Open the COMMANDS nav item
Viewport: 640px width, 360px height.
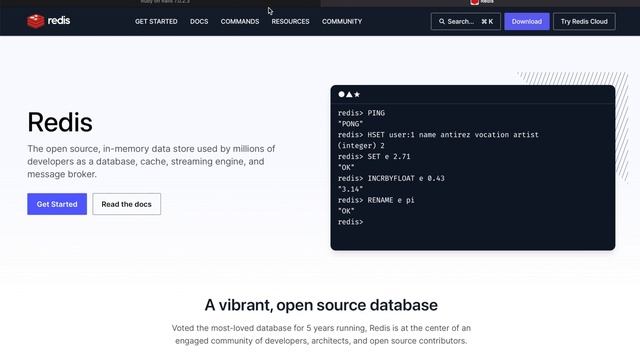click(x=240, y=22)
